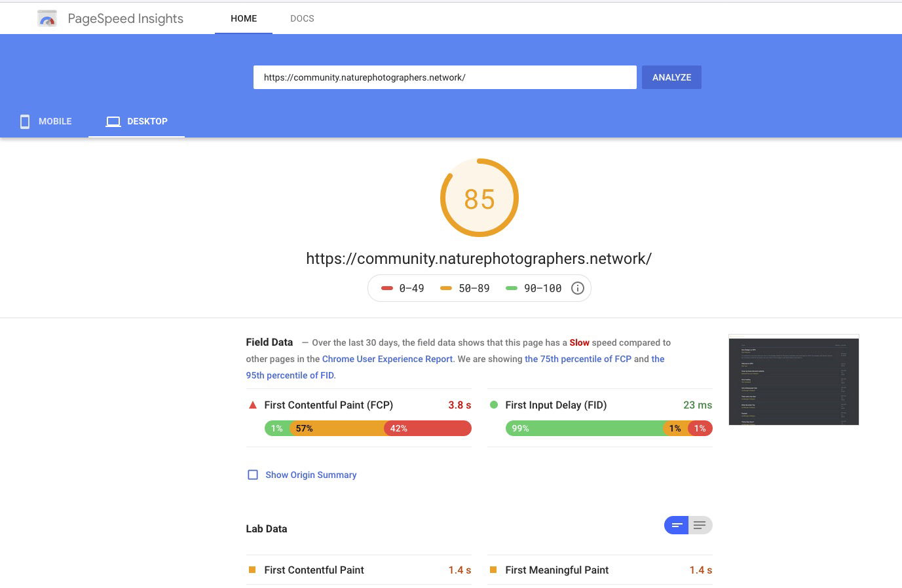Screen dimensions: 902x588
Task: Switch Lab Data to expanded list view
Action: (x=700, y=525)
